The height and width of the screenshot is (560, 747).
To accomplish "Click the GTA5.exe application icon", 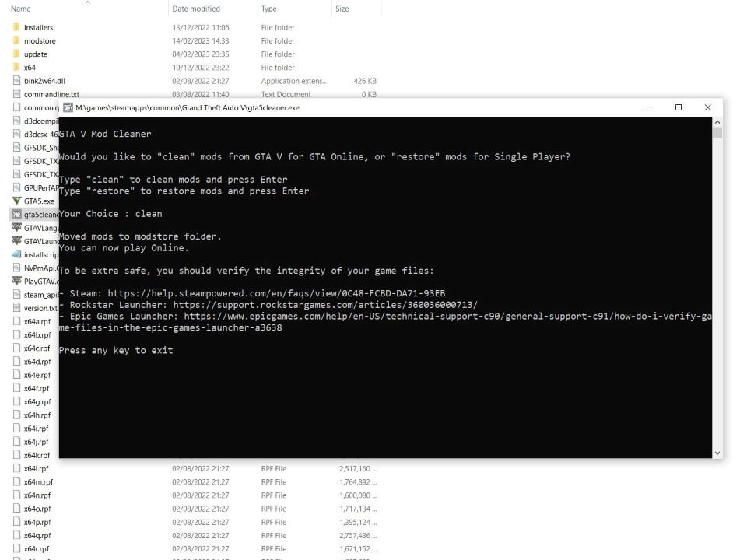I will pyautogui.click(x=16, y=201).
